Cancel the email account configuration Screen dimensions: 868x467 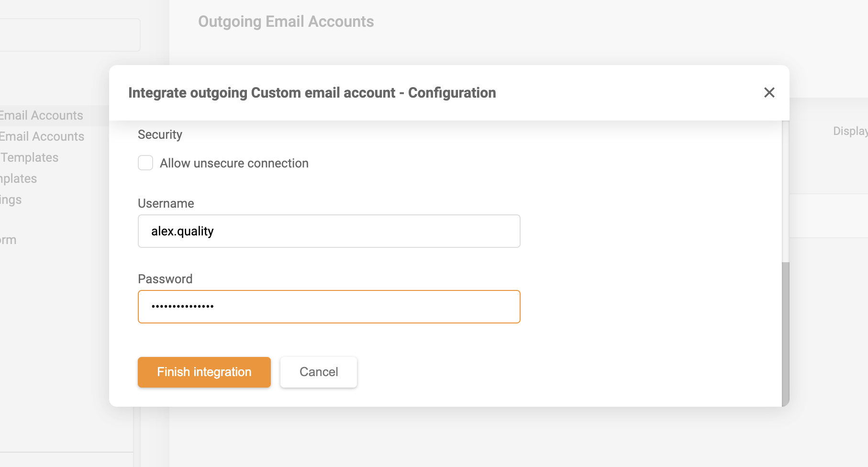pyautogui.click(x=318, y=372)
